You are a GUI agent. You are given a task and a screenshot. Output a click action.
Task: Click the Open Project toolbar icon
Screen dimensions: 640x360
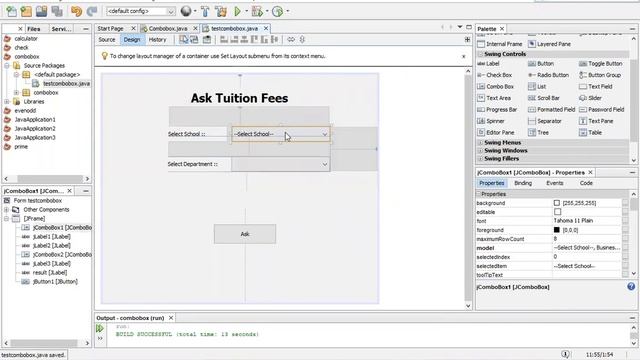(x=41, y=11)
